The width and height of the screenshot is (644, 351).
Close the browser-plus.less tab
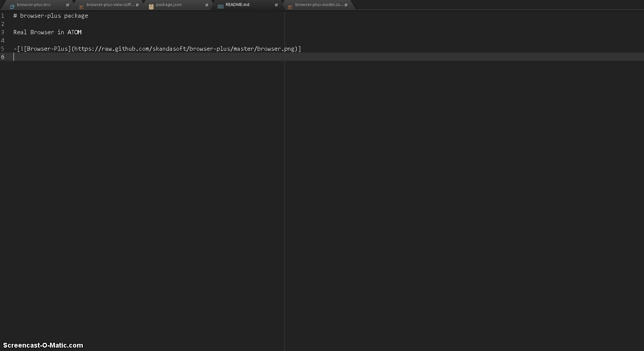coord(67,5)
